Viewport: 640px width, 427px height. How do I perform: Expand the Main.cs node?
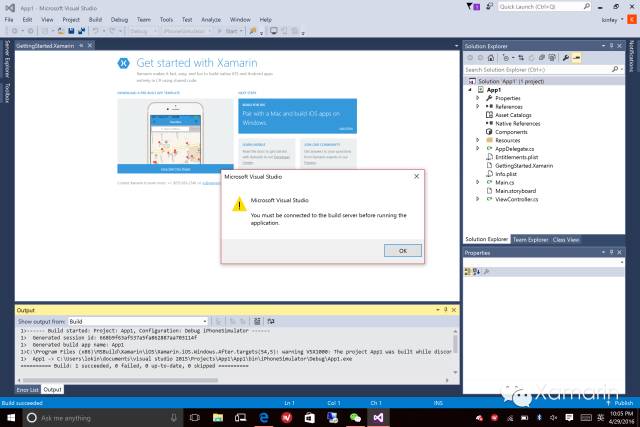coord(477,182)
